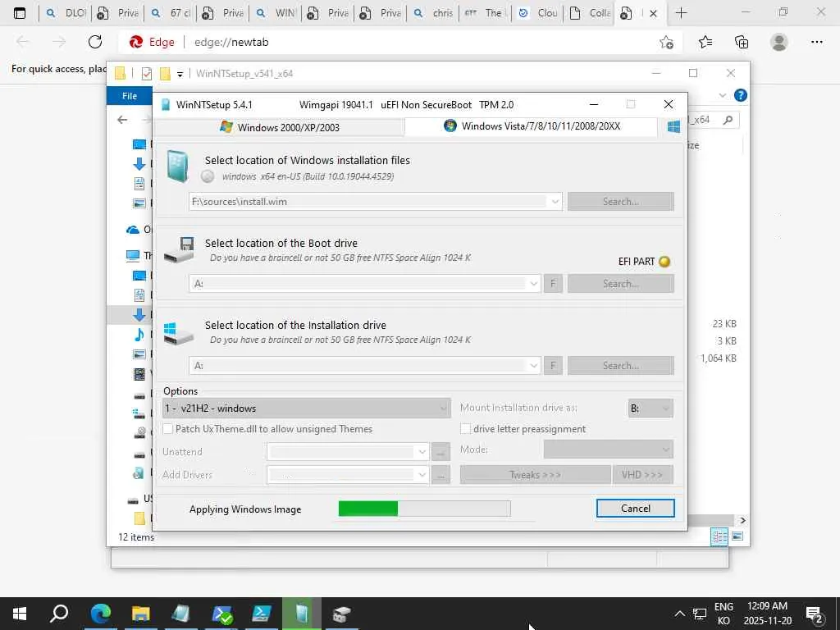Viewport: 840px width, 630px height.
Task: Open a new Edge tab with plus button
Action: click(x=681, y=13)
